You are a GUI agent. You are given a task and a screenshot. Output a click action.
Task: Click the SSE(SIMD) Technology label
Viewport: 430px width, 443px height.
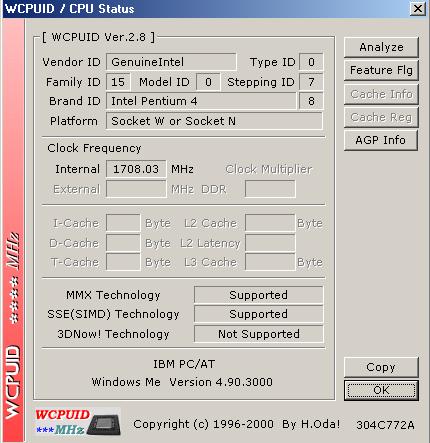click(113, 314)
